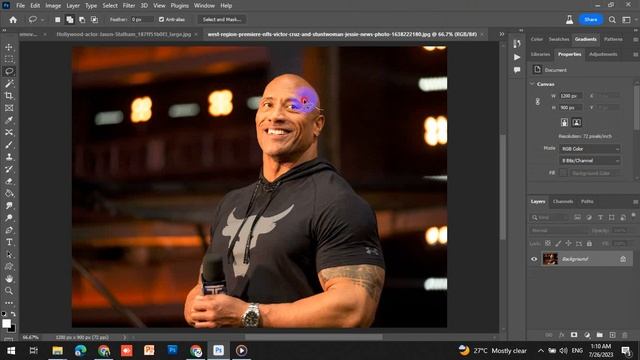This screenshot has width=640, height=360.
Task: Open the Edit Toolbar three-dots menu
Action: [x=9, y=303]
